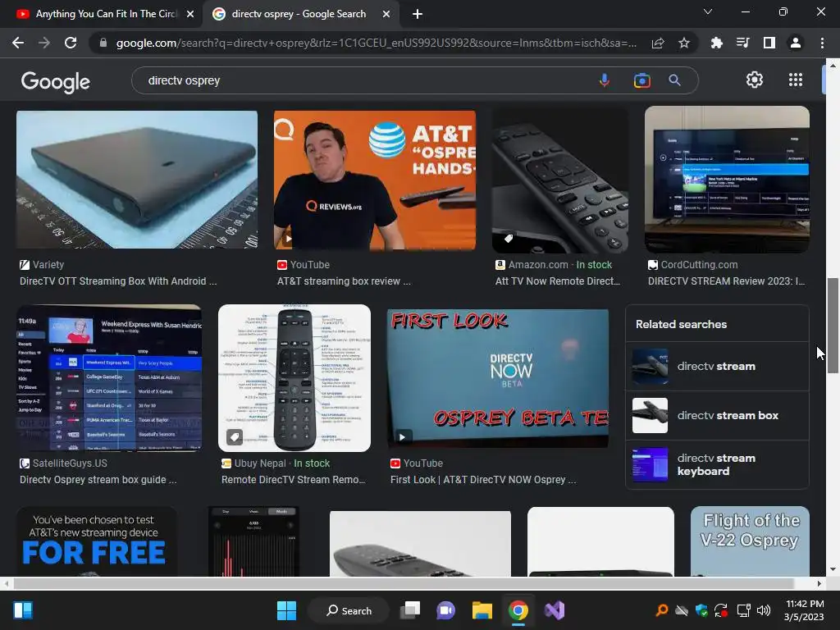Open DIRECTV STREAM Review 2023 link
840x630 pixels.
click(x=726, y=281)
